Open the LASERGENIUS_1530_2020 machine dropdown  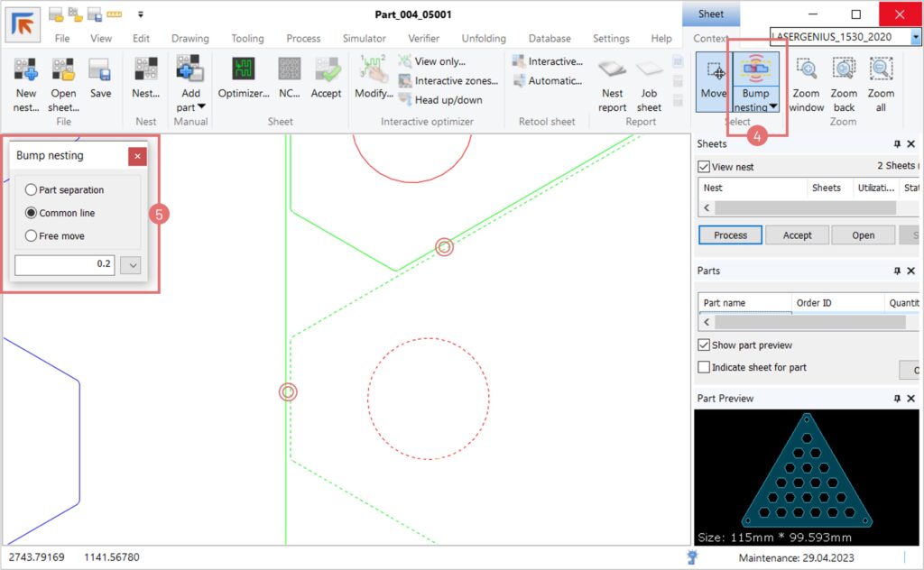916,37
